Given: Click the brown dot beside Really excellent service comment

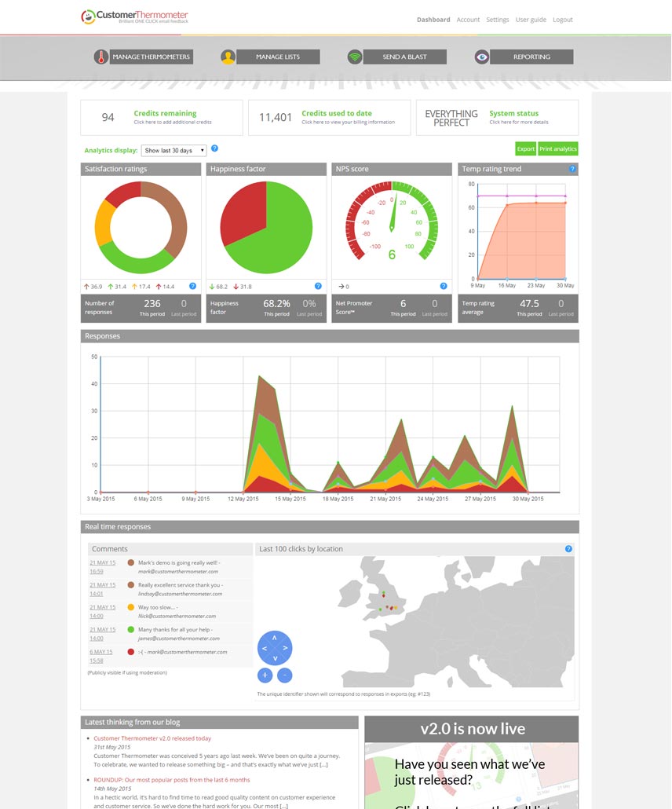Looking at the screenshot, I should (x=130, y=585).
